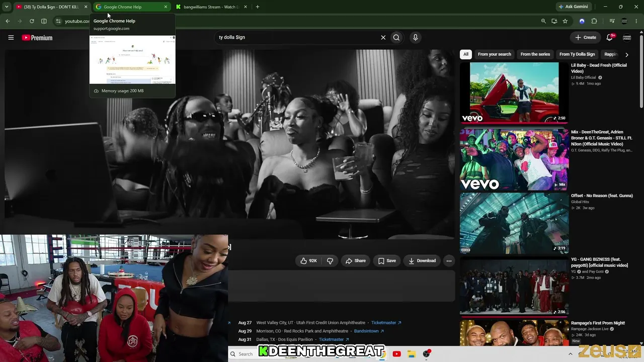Image resolution: width=644 pixels, height=362 pixels.
Task: Open the DeenTheGreat mix thumbnail
Action: pos(514,160)
